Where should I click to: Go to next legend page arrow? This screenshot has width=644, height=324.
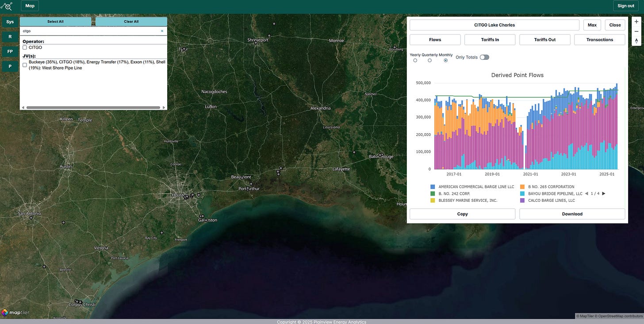(x=603, y=193)
